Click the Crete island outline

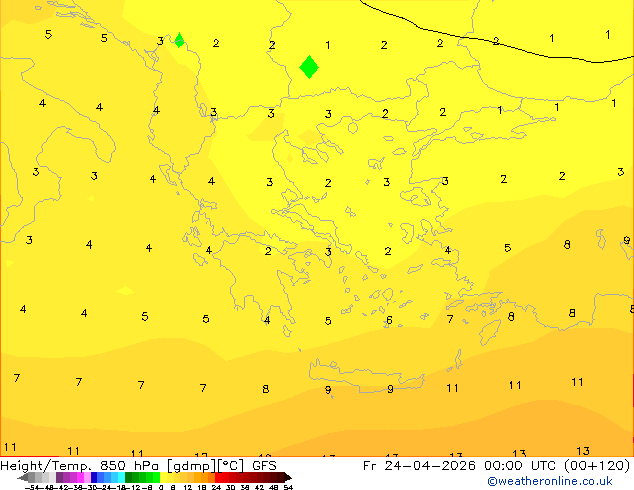pos(366,376)
